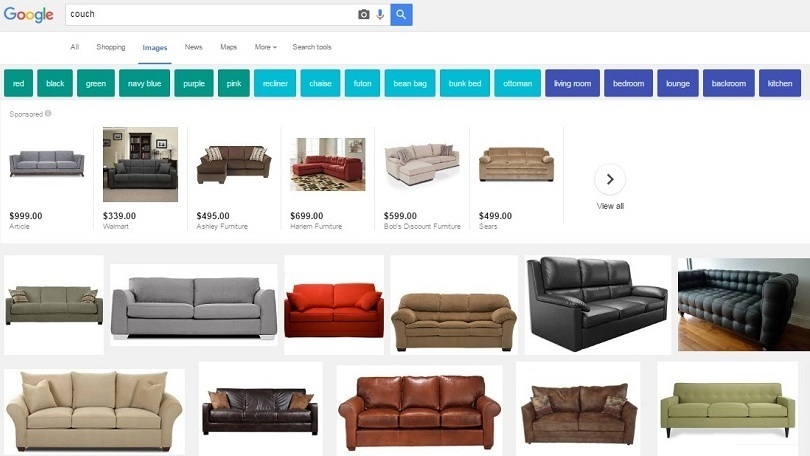This screenshot has height=456, width=810.
Task: Click the right arrow View all button
Action: [x=610, y=179]
